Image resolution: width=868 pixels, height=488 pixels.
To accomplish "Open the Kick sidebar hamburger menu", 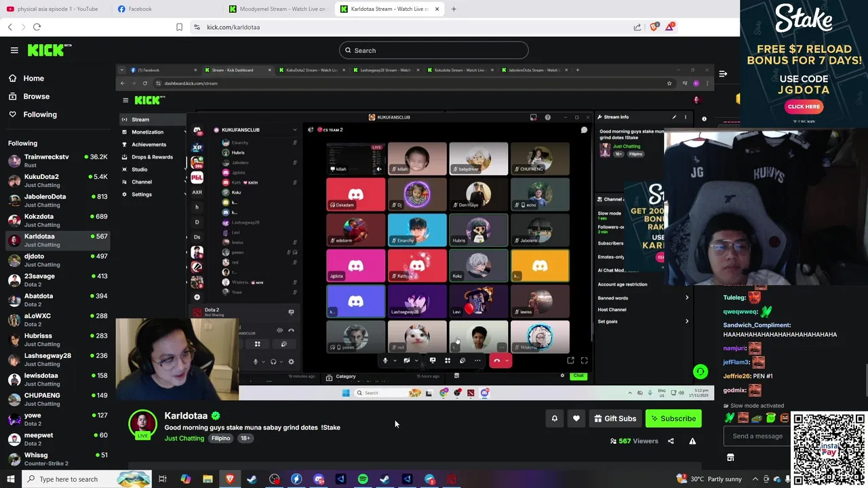I will point(14,50).
